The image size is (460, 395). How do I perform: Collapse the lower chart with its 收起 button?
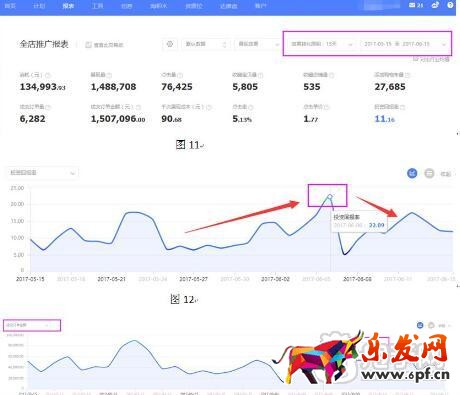coord(443,325)
